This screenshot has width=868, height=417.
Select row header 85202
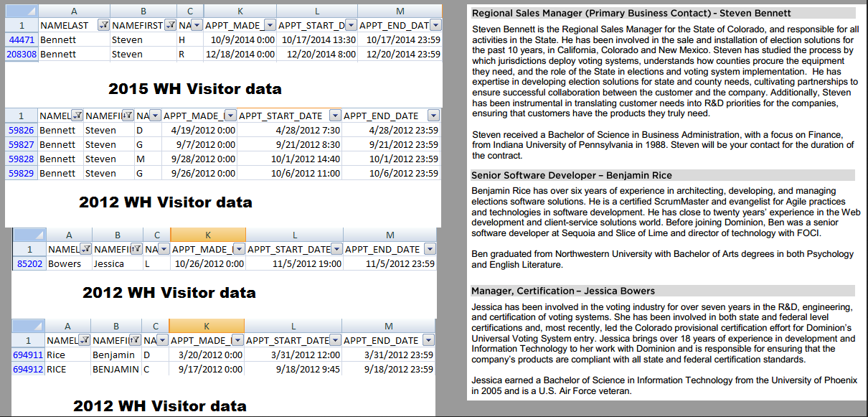coord(29,263)
